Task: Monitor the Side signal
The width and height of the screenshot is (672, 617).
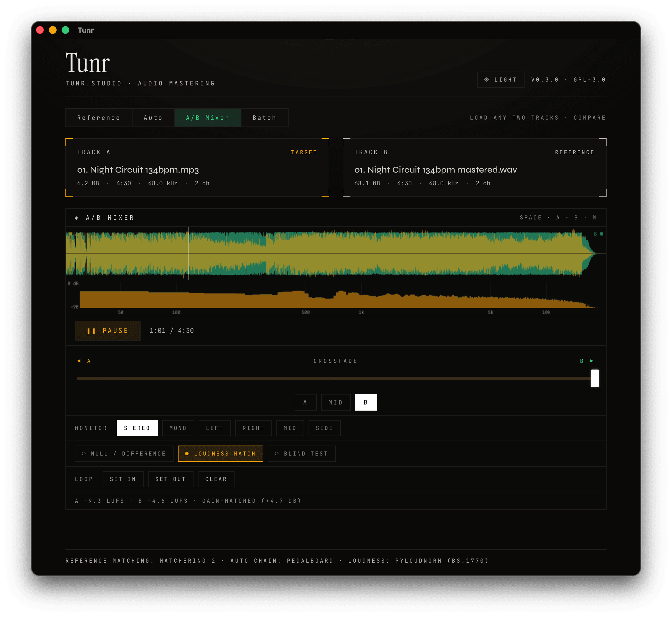Action: tap(324, 428)
